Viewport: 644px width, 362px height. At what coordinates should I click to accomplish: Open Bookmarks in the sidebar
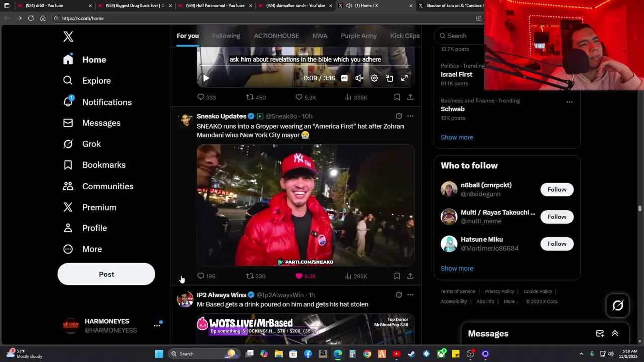pyautogui.click(x=94, y=165)
